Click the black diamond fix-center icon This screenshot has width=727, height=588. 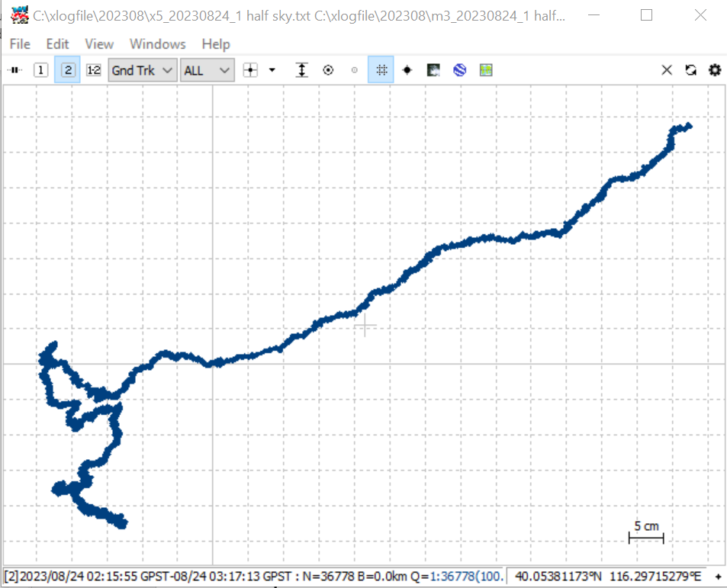point(407,70)
